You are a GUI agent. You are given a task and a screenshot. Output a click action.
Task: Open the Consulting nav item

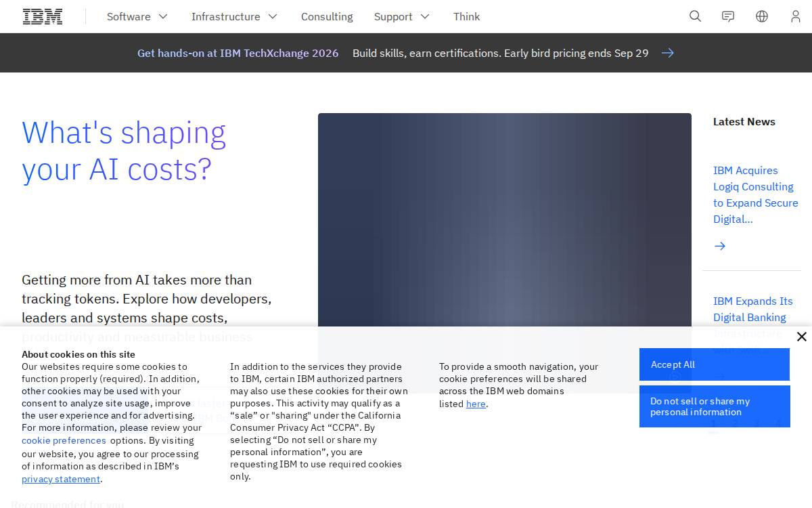tap(327, 16)
